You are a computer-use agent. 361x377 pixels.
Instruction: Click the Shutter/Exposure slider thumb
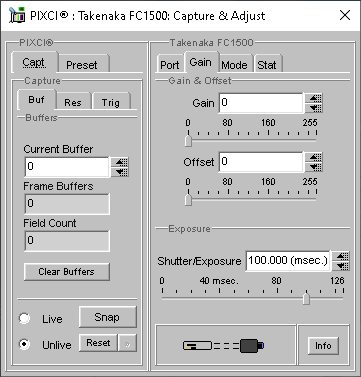pyautogui.click(x=306, y=298)
